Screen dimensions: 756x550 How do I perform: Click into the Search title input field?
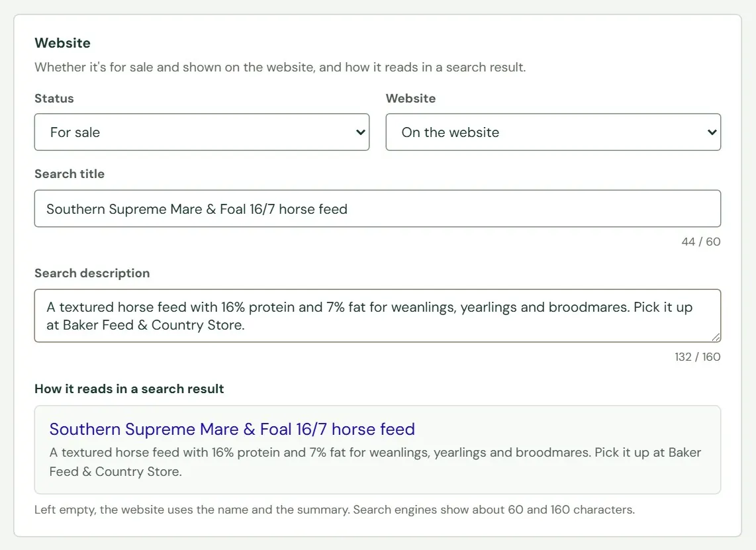[377, 208]
